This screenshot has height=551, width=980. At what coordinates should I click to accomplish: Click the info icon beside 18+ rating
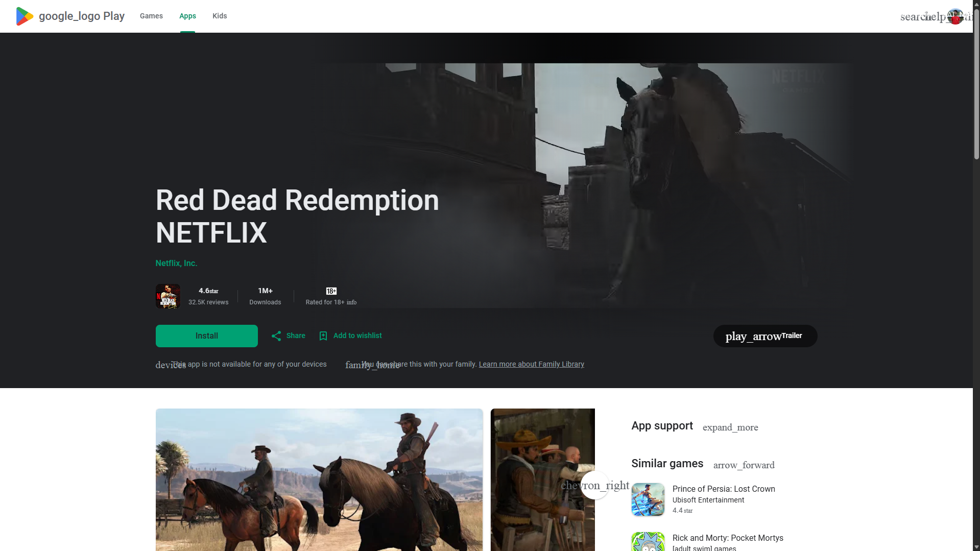point(352,302)
